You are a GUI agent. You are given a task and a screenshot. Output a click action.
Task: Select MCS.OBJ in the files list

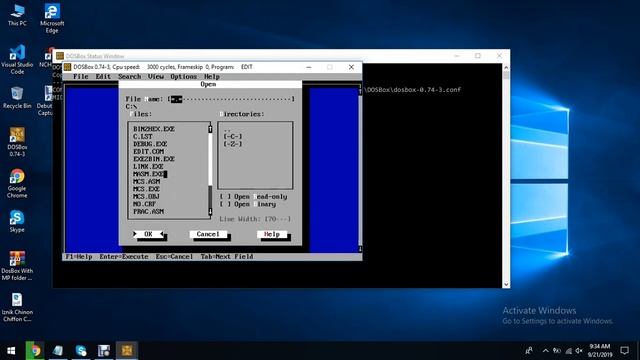click(146, 196)
